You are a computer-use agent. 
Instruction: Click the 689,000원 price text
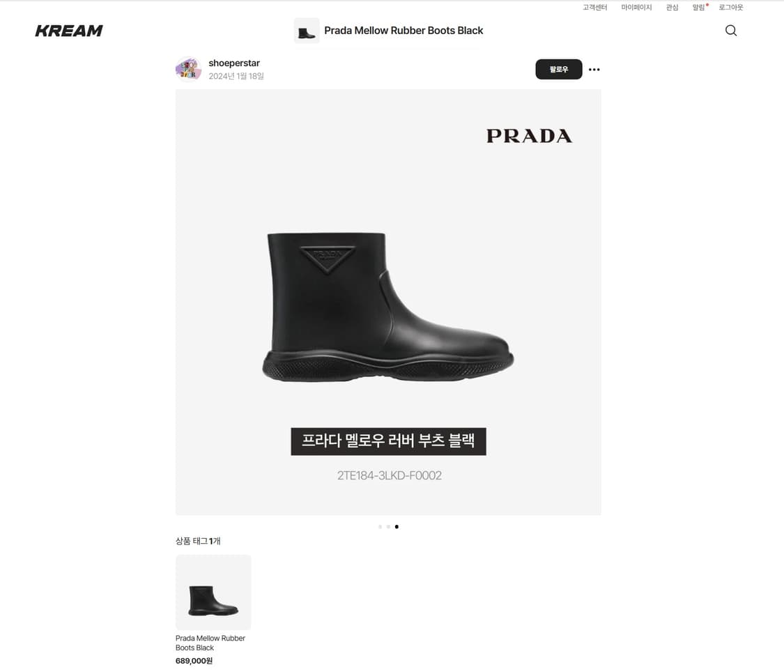(194, 661)
